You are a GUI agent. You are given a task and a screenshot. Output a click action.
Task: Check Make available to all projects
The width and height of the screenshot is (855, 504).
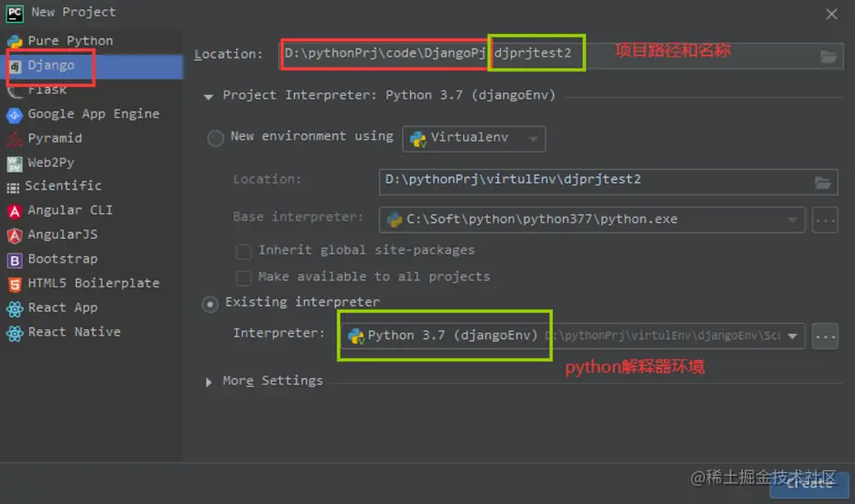[244, 278]
